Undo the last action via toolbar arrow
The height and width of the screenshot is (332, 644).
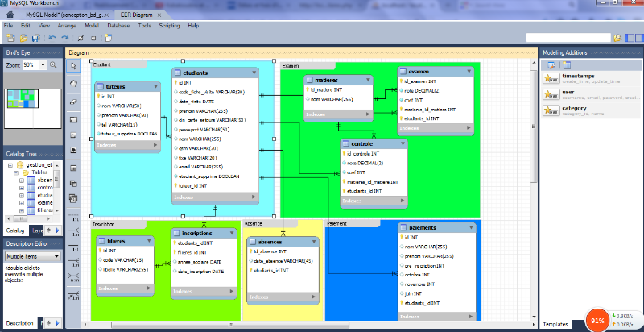tap(52, 37)
